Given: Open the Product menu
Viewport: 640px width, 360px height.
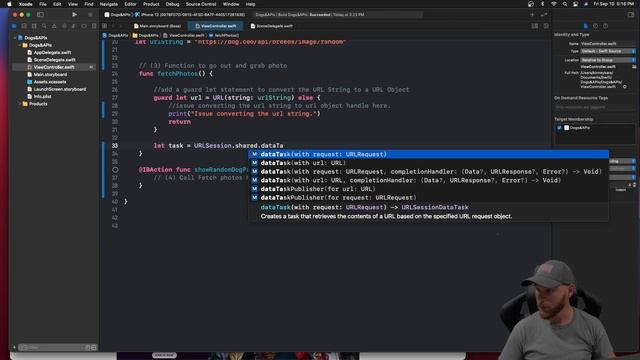Looking at the screenshot, I should coord(151,4).
